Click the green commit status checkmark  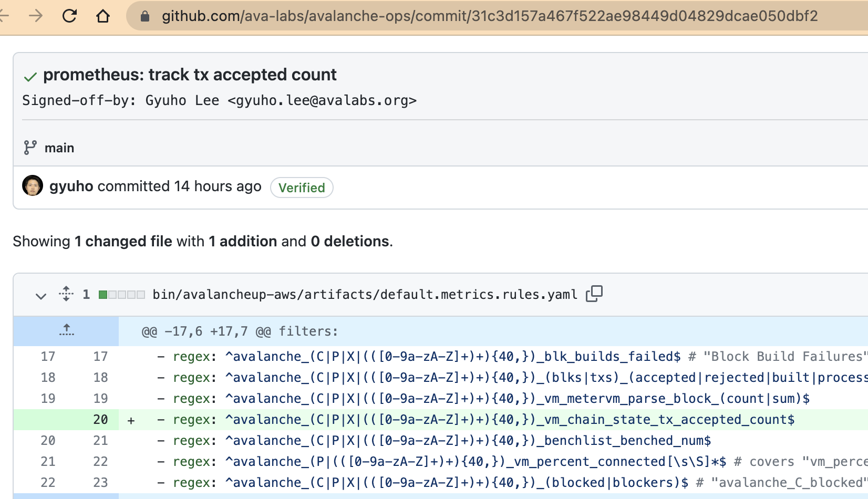(x=30, y=77)
